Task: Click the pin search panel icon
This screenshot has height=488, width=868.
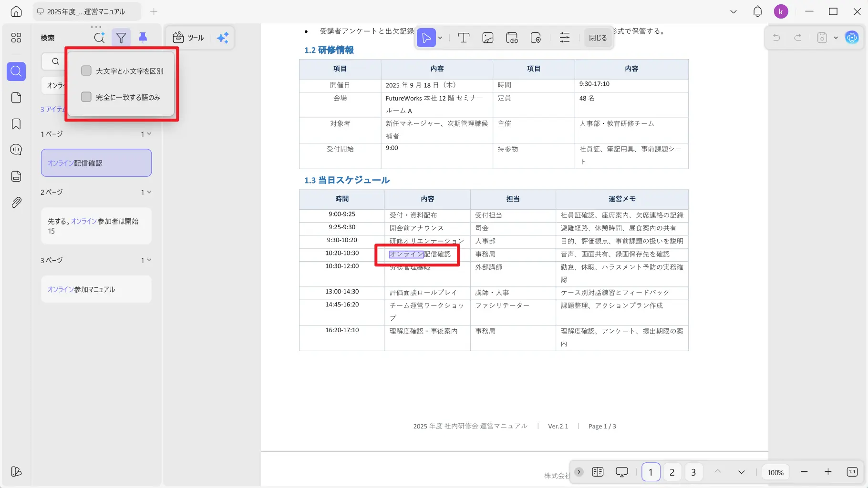Action: (143, 38)
